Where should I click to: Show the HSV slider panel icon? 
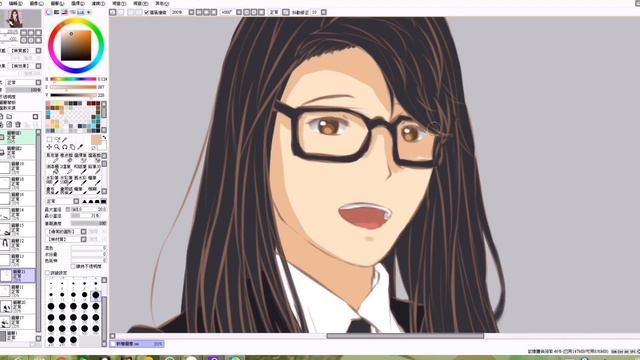(64, 12)
